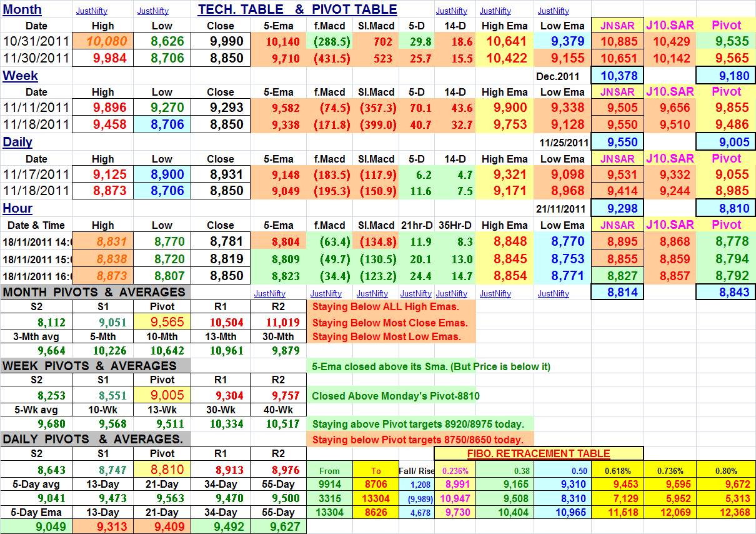The width and height of the screenshot is (756, 534).
Task: Select the 10,226 5-Mth average value
Action: (x=103, y=351)
